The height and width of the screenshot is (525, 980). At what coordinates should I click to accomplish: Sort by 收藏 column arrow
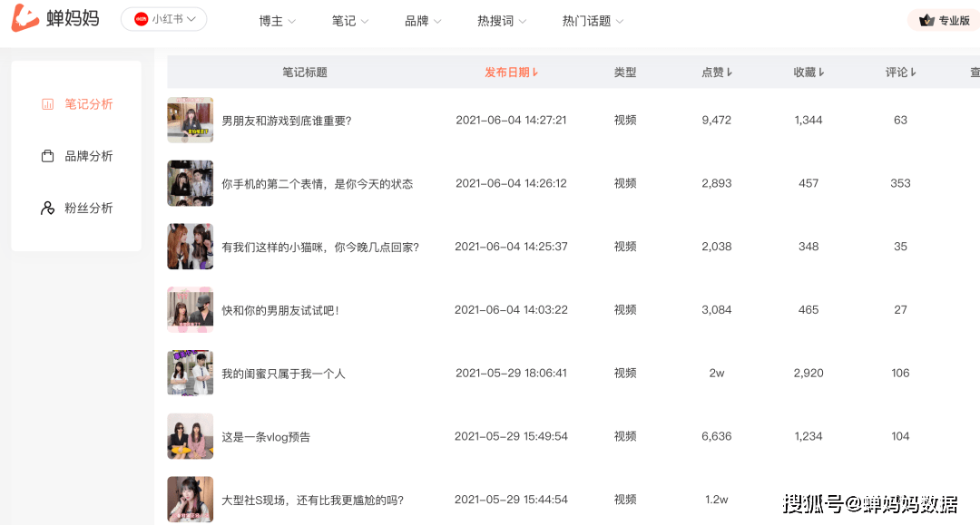pos(822,73)
